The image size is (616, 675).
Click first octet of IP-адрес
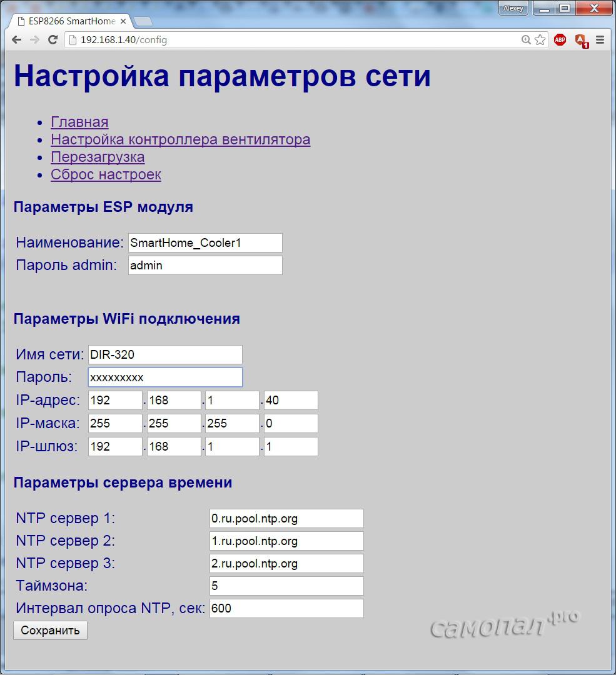115,401
